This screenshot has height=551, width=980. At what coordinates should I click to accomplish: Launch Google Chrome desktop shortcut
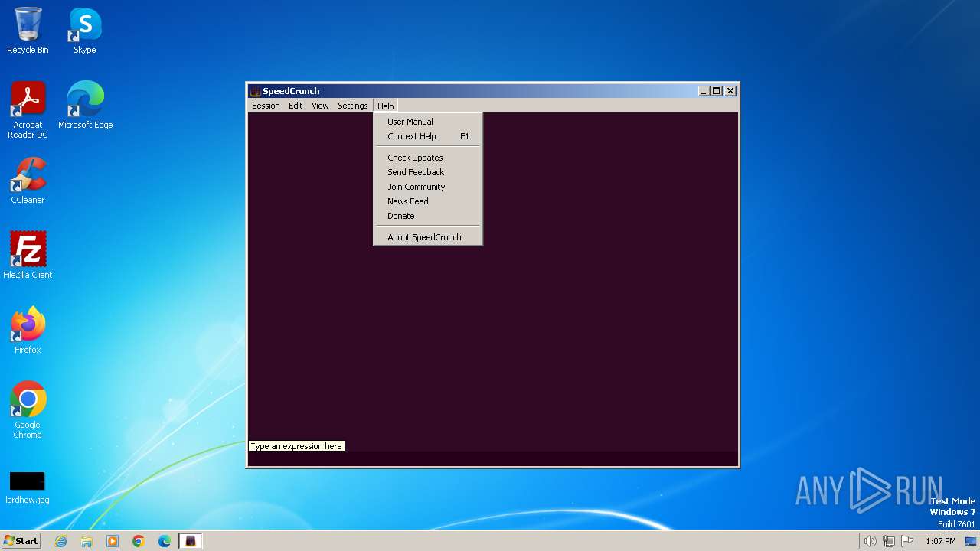(x=28, y=409)
